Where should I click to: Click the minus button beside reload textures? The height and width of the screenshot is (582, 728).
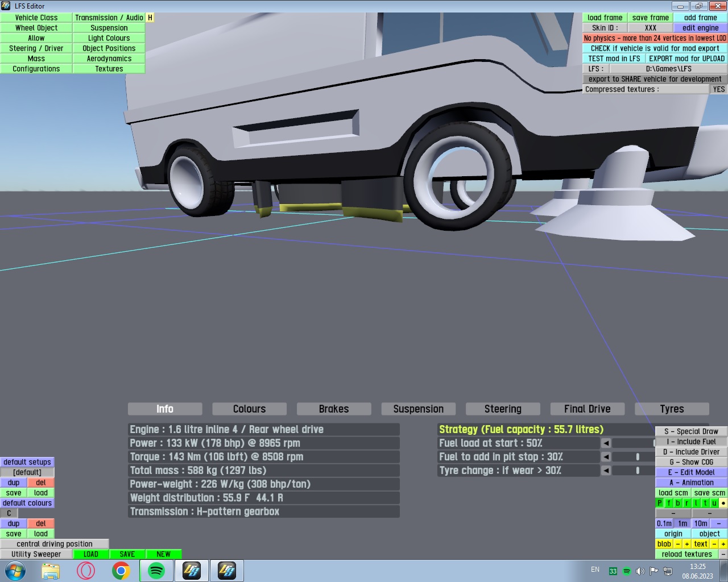(x=723, y=554)
